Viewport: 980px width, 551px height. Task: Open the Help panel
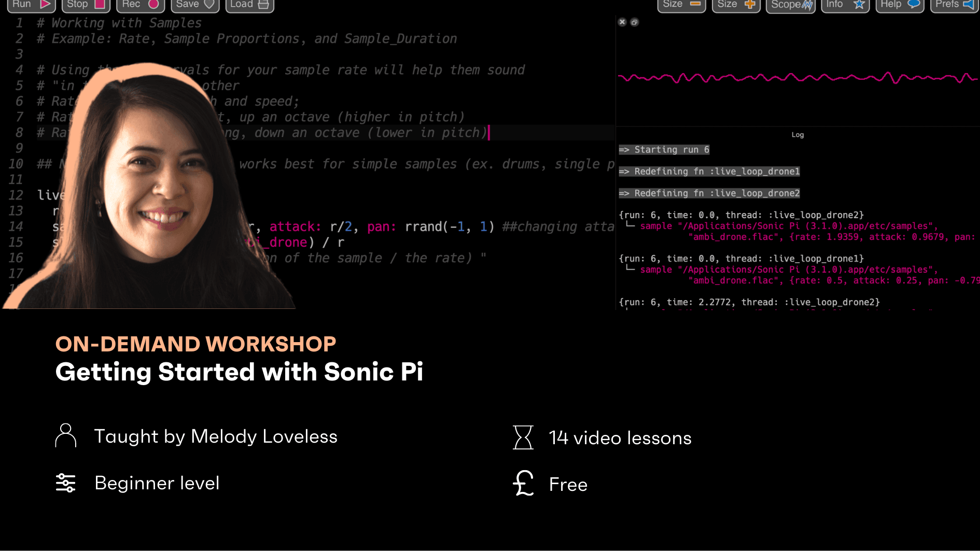[x=900, y=5]
